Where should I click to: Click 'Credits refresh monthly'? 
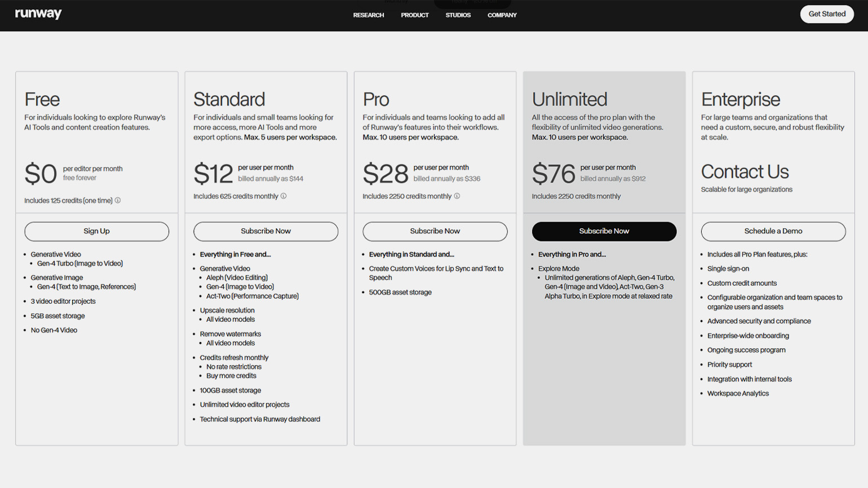coord(234,358)
